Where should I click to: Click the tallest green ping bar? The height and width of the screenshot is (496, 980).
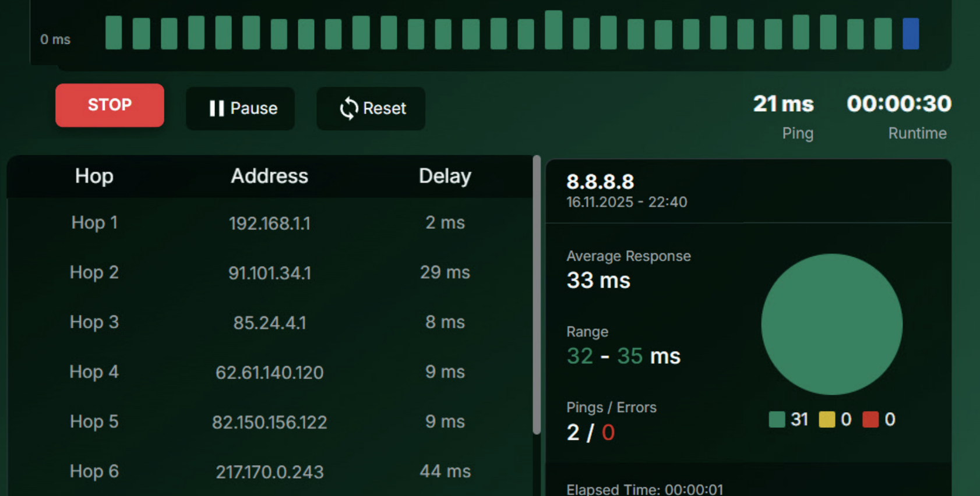(554, 30)
